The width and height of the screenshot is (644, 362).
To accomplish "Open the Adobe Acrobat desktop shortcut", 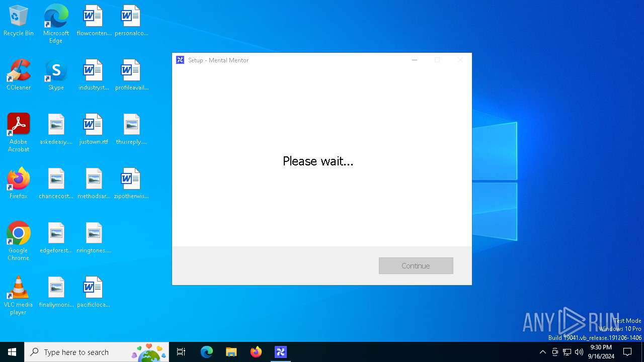I will [x=19, y=133].
